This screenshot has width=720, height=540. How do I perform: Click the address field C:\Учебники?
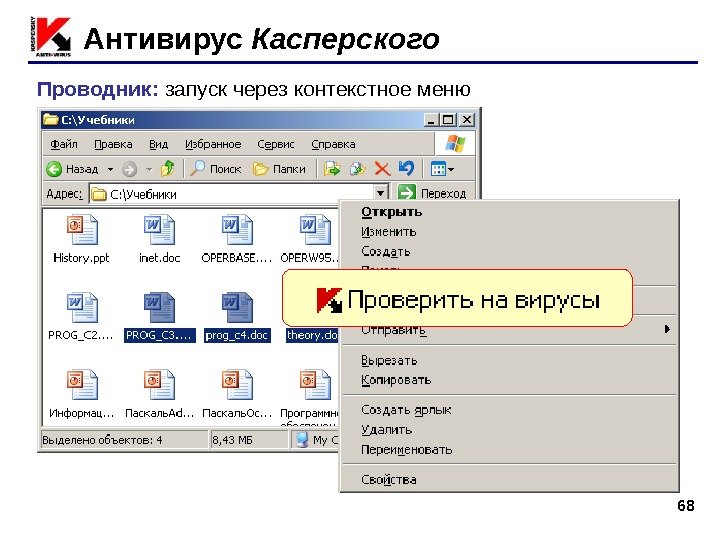pos(239,195)
